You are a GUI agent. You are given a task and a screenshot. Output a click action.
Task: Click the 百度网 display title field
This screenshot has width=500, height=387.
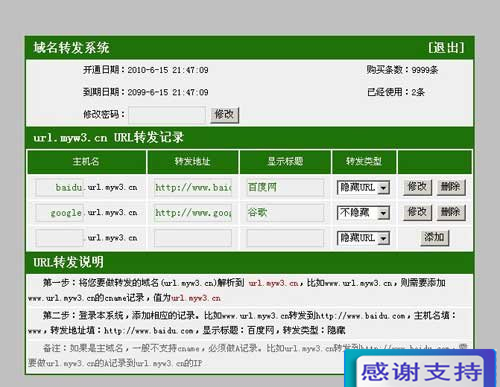tap(285, 188)
